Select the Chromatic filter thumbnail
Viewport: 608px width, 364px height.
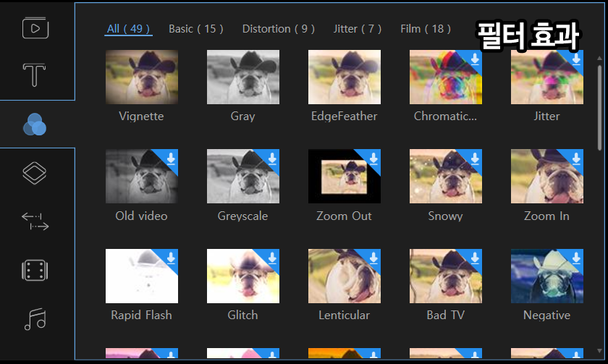[x=446, y=77]
